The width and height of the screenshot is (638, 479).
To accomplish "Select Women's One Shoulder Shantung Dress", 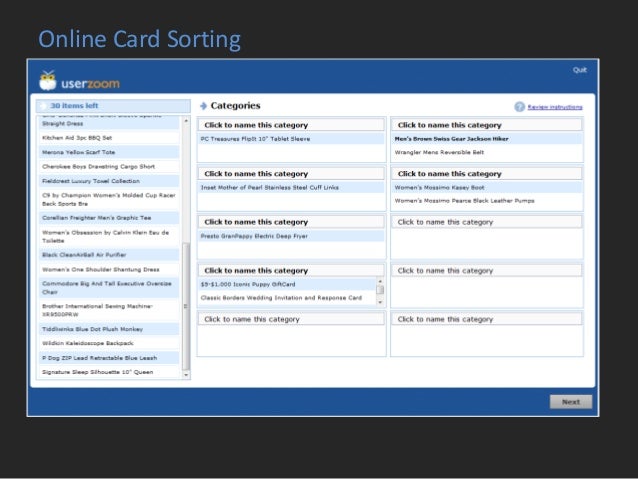I will coord(109,269).
